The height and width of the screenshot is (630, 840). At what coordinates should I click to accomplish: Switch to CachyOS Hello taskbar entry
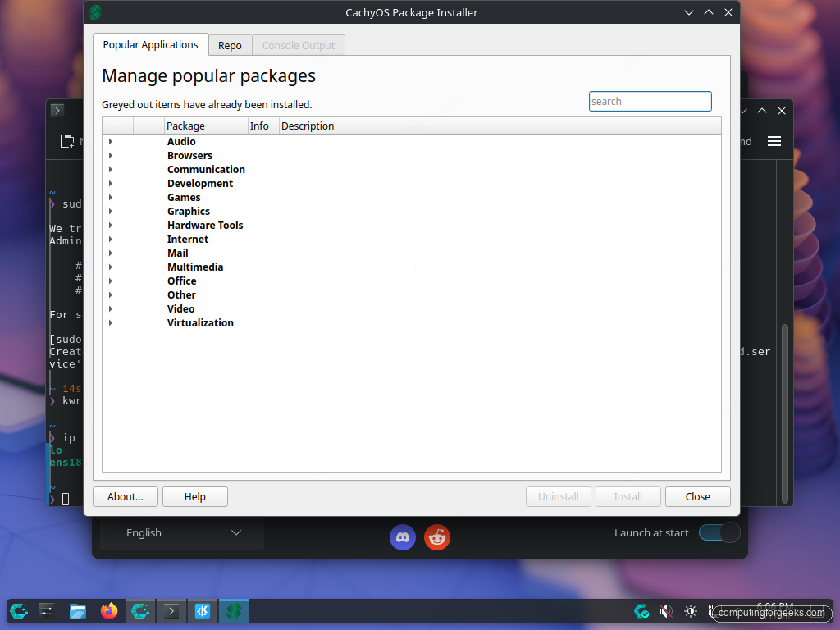tap(140, 611)
